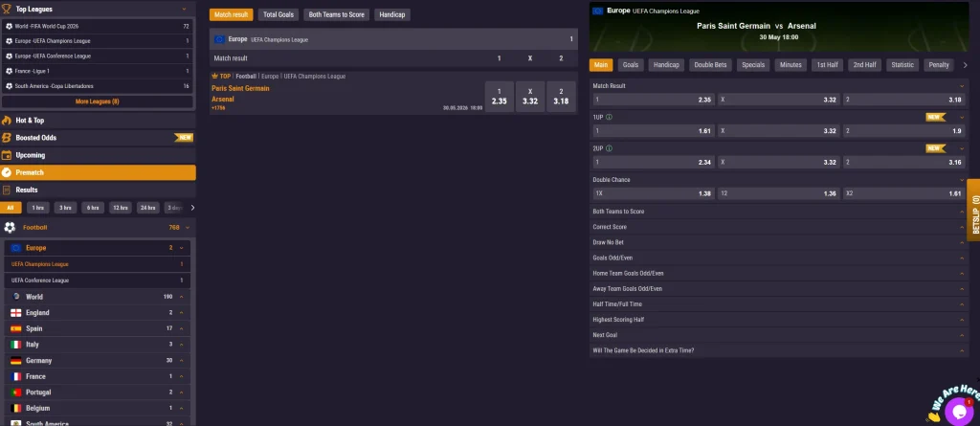This screenshot has height=426, width=980.
Task: Collapse the Europe region chevron
Action: point(181,248)
